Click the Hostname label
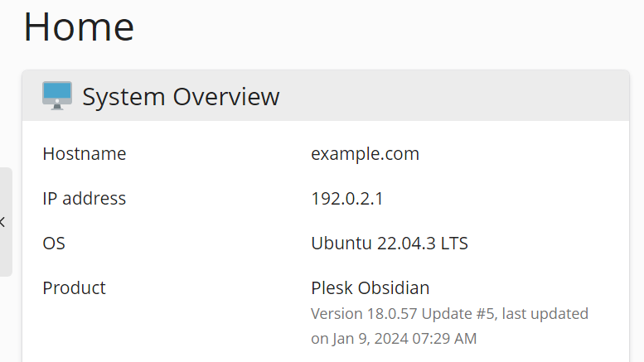The width and height of the screenshot is (644, 362). tap(84, 154)
